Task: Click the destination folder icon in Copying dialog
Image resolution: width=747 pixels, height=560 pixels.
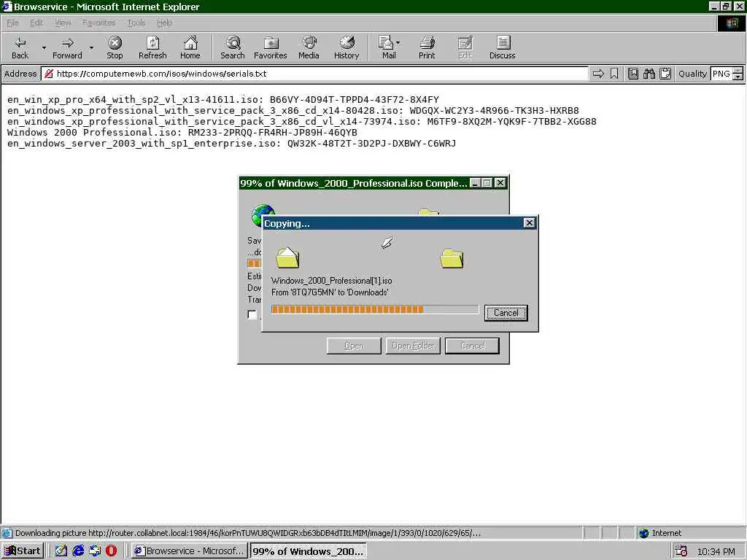Action: [452, 259]
